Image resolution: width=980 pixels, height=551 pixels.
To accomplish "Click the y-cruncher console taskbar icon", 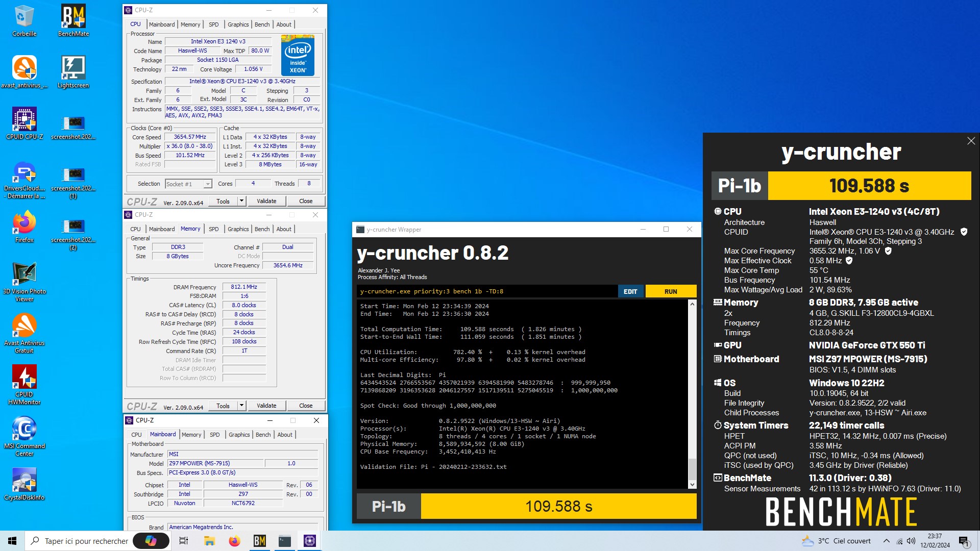I will [x=285, y=541].
